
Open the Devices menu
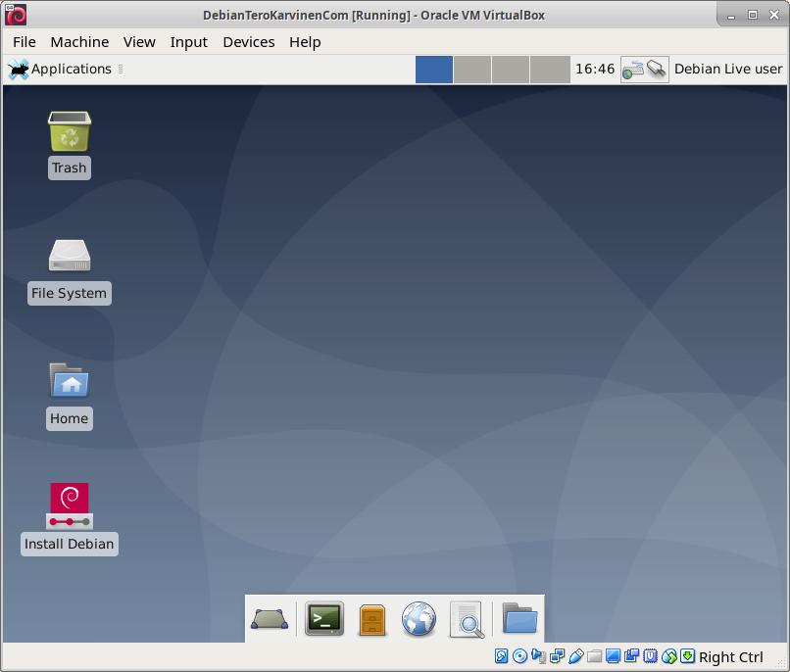[x=248, y=42]
